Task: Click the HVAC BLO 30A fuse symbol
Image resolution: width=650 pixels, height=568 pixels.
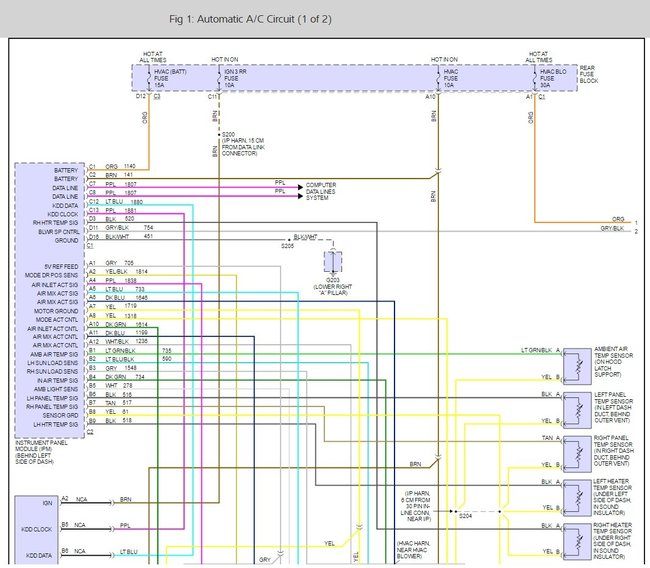Action: (534, 78)
